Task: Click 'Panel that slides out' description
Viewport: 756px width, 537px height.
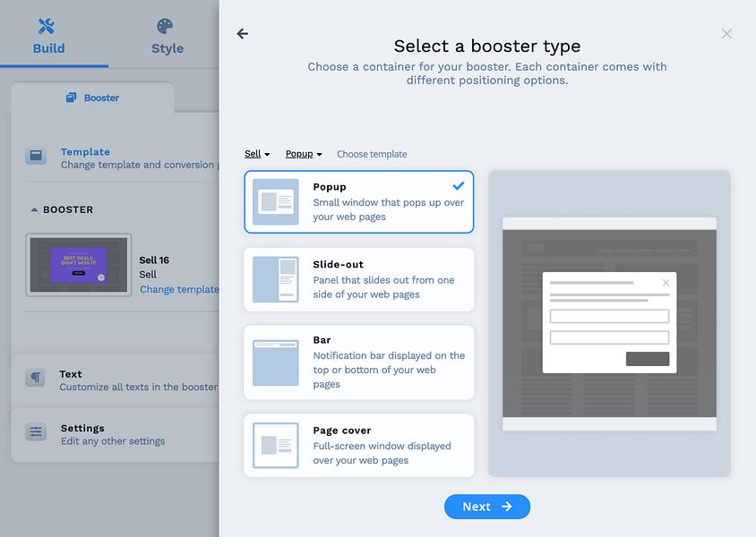Action: [x=383, y=287]
